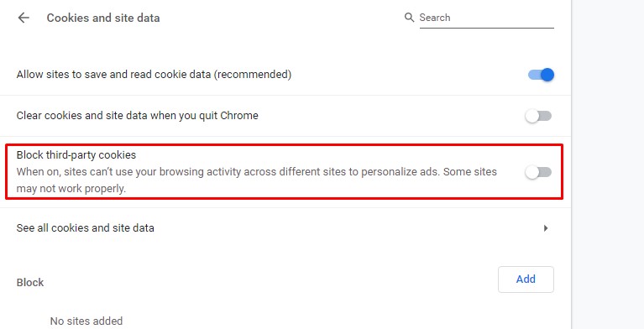Click the underline beneath the Search field
The height and width of the screenshot is (329, 644).
coord(486,28)
